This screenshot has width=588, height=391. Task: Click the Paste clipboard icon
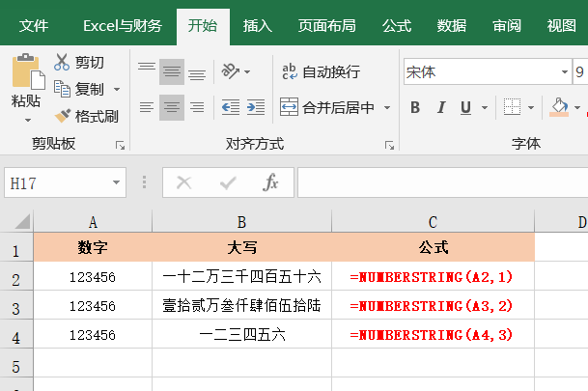(x=28, y=72)
